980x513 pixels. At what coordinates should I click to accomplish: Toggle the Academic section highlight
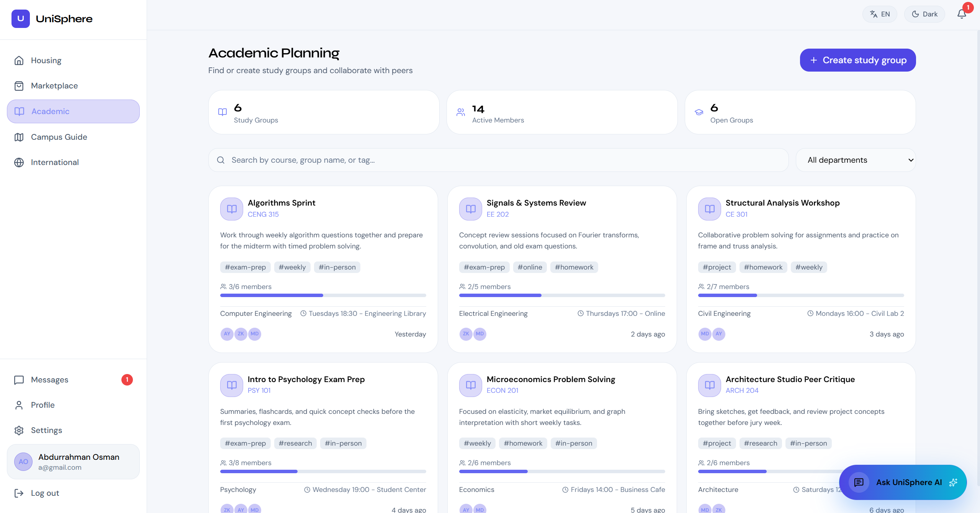point(50,111)
